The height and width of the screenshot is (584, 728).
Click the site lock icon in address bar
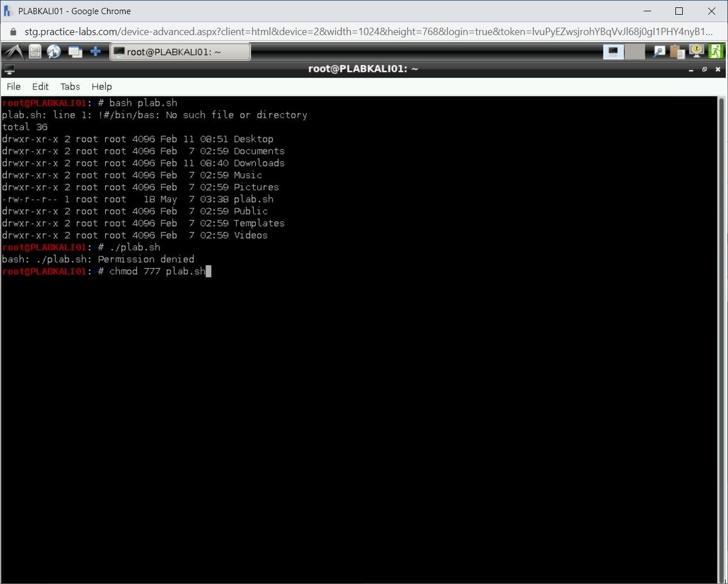[14, 32]
